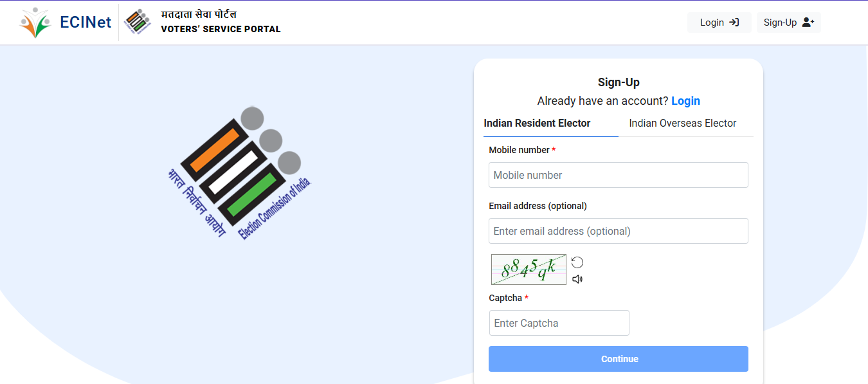Select the Election Commission emblem in header

click(x=137, y=21)
